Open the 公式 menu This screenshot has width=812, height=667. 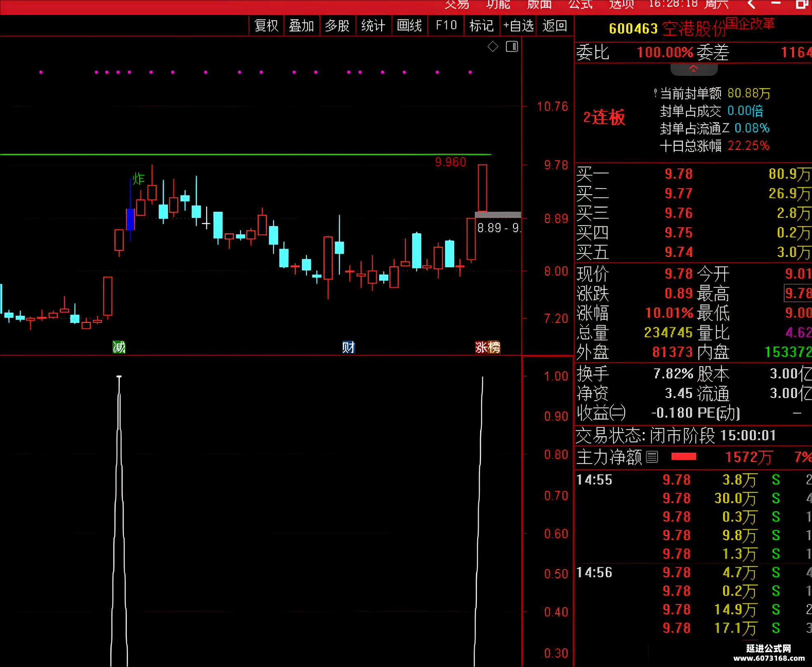point(580,5)
